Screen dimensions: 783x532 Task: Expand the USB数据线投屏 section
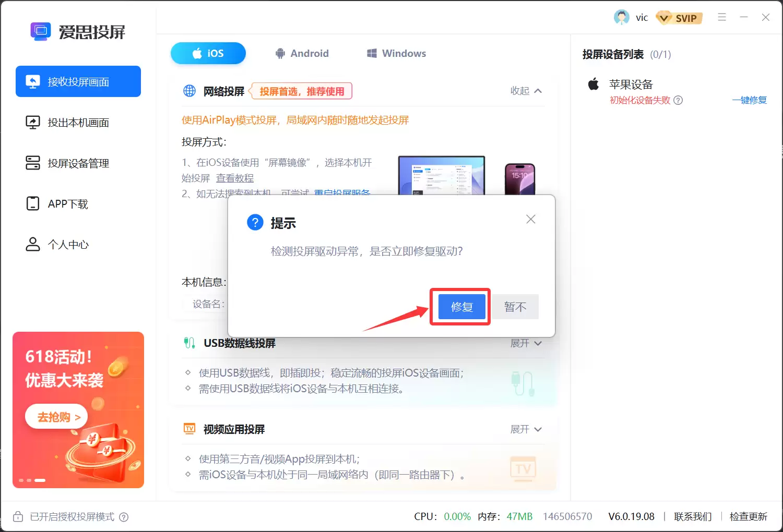(526, 343)
